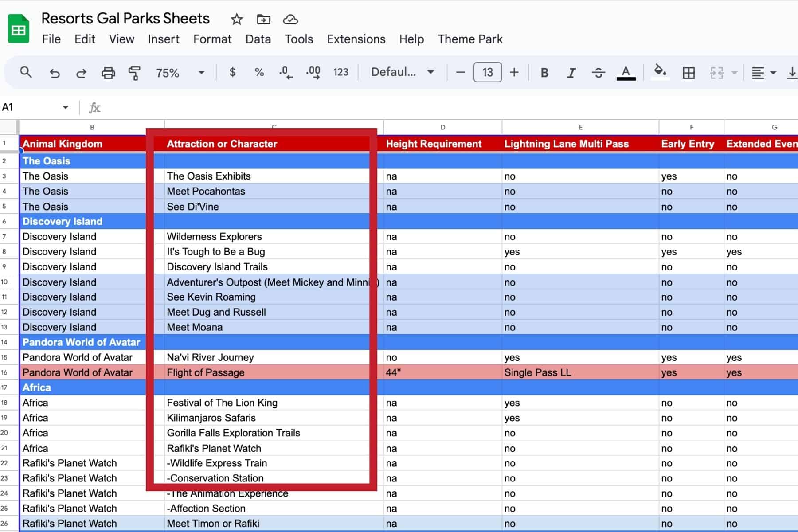Click the move to folder icon
This screenshot has height=532, width=798.
pos(263,20)
